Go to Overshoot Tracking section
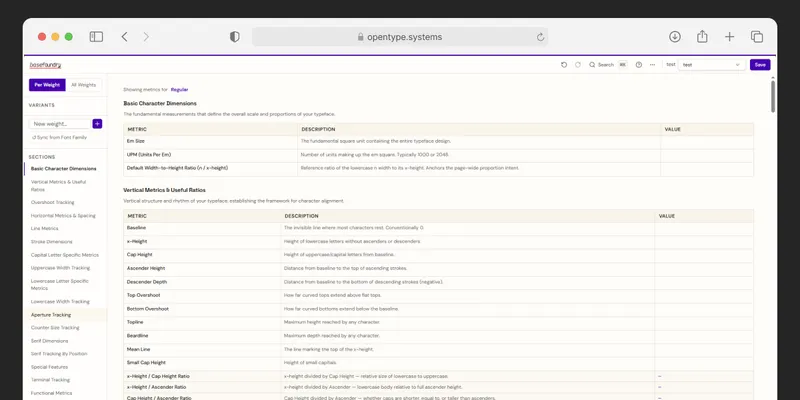800x400 pixels. 53,202
